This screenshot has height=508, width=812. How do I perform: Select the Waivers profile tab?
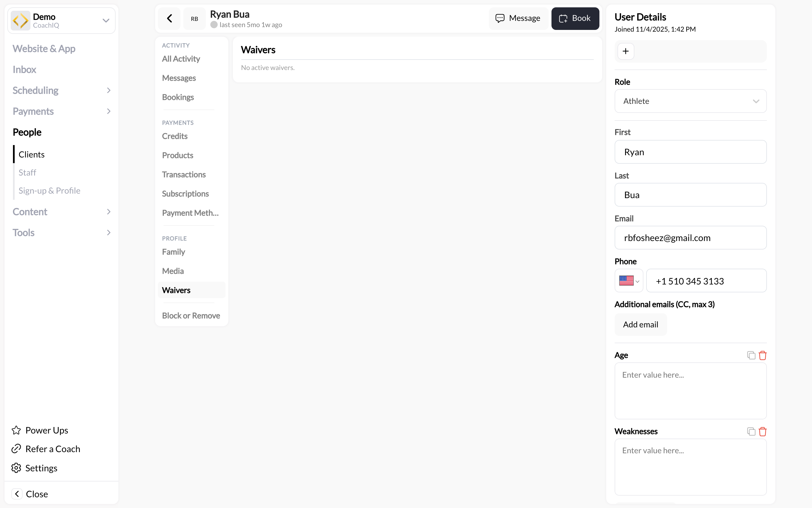pyautogui.click(x=192, y=290)
